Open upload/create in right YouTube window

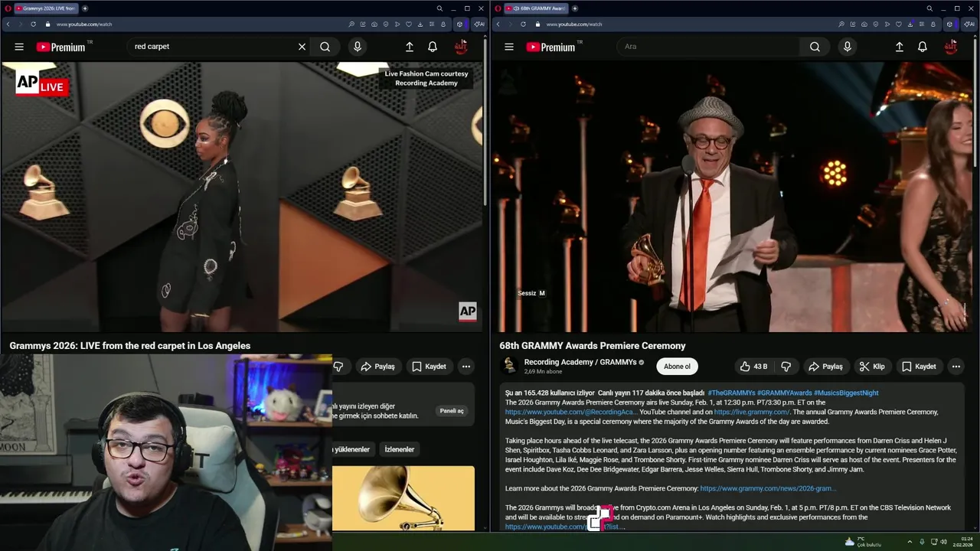(x=900, y=47)
